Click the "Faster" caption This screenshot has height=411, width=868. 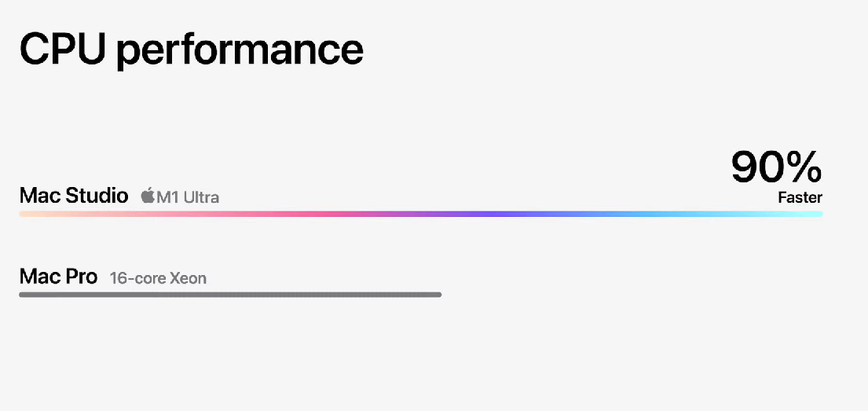pos(800,197)
